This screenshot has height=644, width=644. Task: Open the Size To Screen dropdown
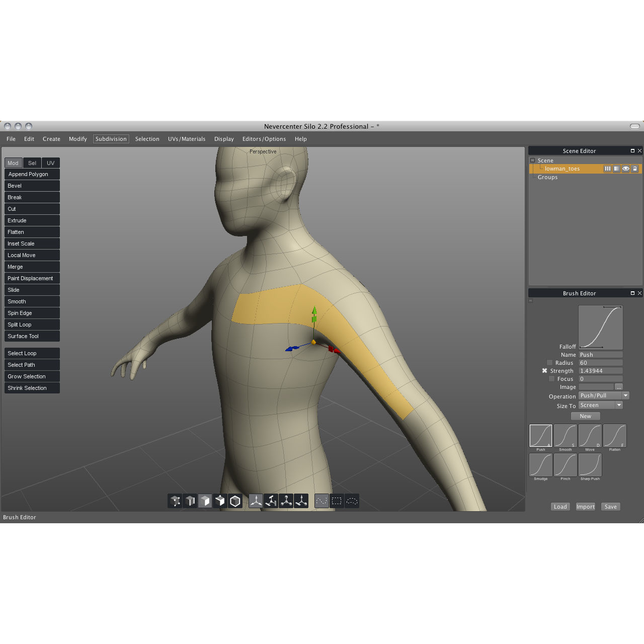(601, 406)
